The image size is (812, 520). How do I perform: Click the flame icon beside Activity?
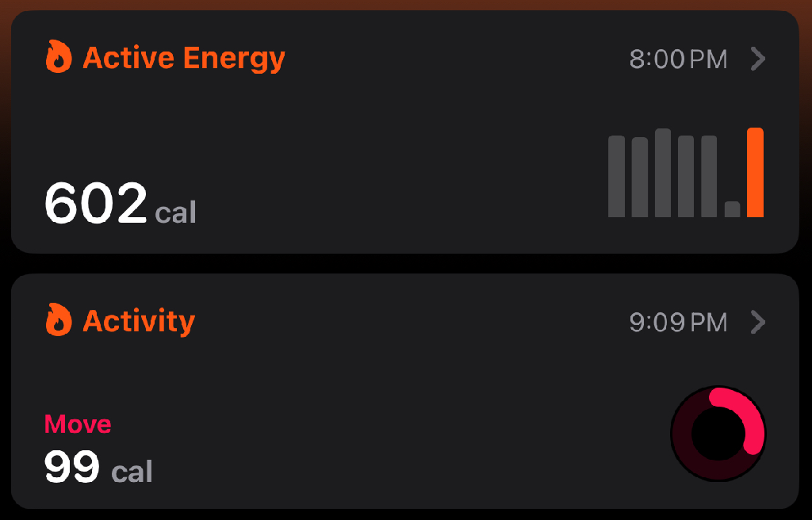coord(59,320)
